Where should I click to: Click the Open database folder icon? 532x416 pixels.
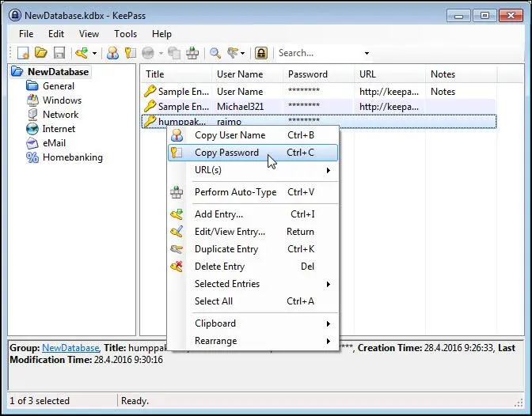coord(41,53)
